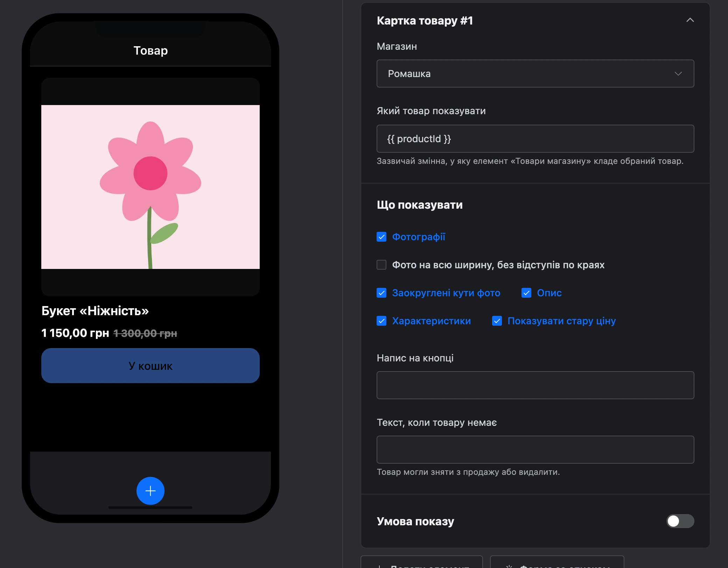The width and height of the screenshot is (728, 568).
Task: Click the pink flower product image
Action: pos(150,187)
